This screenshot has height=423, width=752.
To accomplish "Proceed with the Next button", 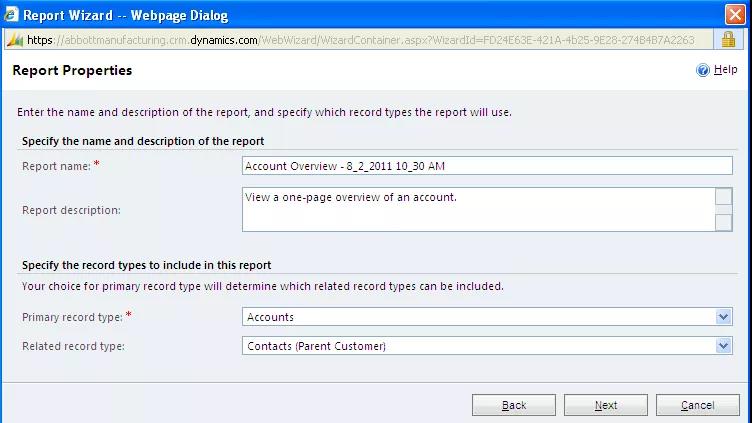I will point(605,405).
